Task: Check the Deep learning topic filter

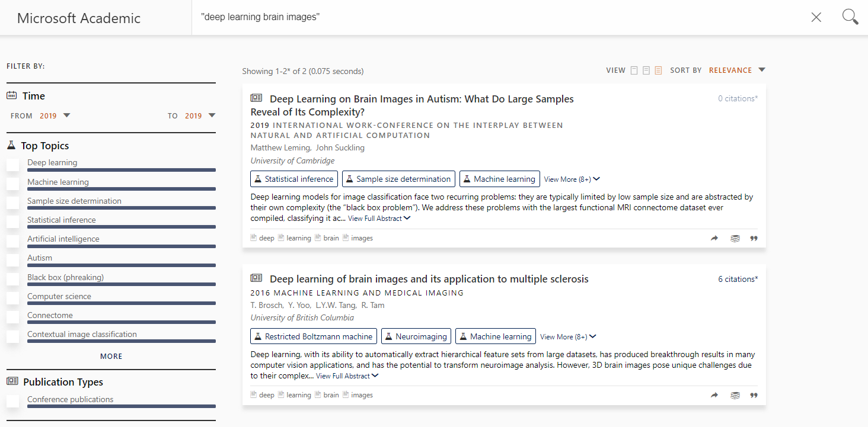Action: 13,165
